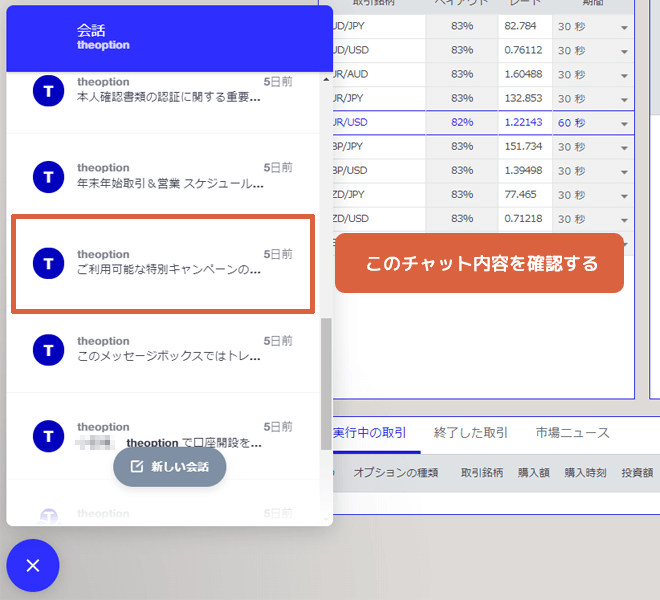Select rate 82.784 cell
Screen dimensions: 660x600
coord(525,27)
